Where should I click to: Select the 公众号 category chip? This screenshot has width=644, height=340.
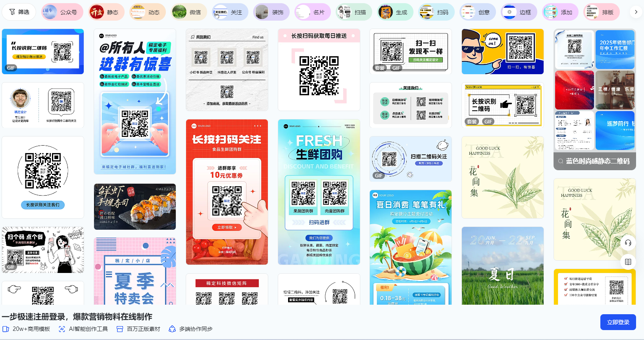coord(62,12)
